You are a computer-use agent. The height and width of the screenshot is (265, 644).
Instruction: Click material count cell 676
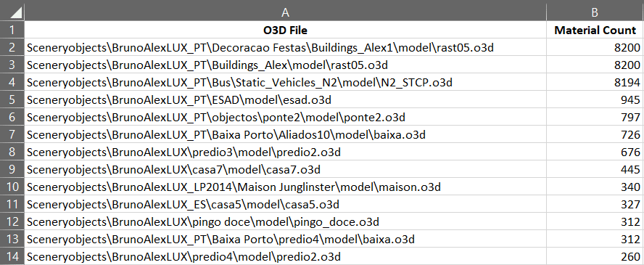coord(595,152)
